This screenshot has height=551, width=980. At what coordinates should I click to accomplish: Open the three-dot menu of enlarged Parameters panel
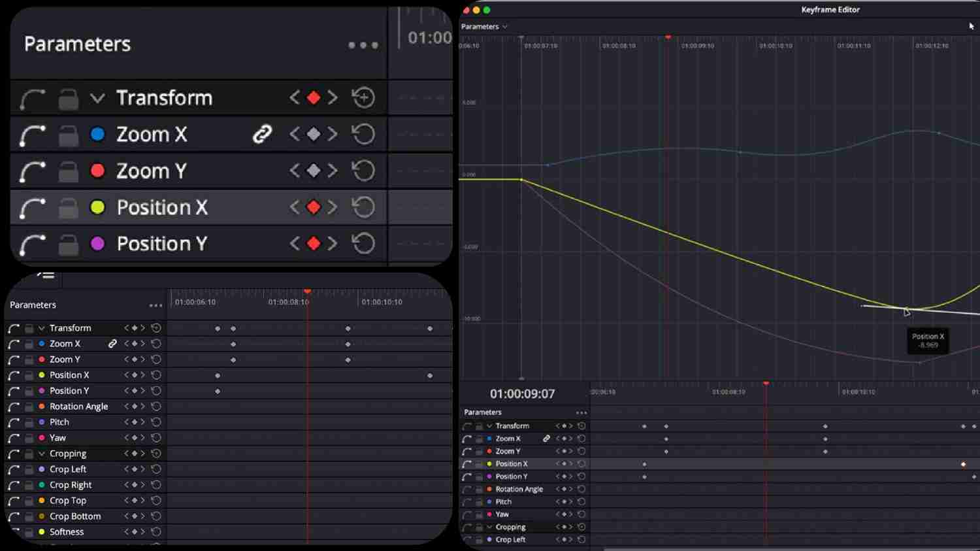tap(363, 45)
